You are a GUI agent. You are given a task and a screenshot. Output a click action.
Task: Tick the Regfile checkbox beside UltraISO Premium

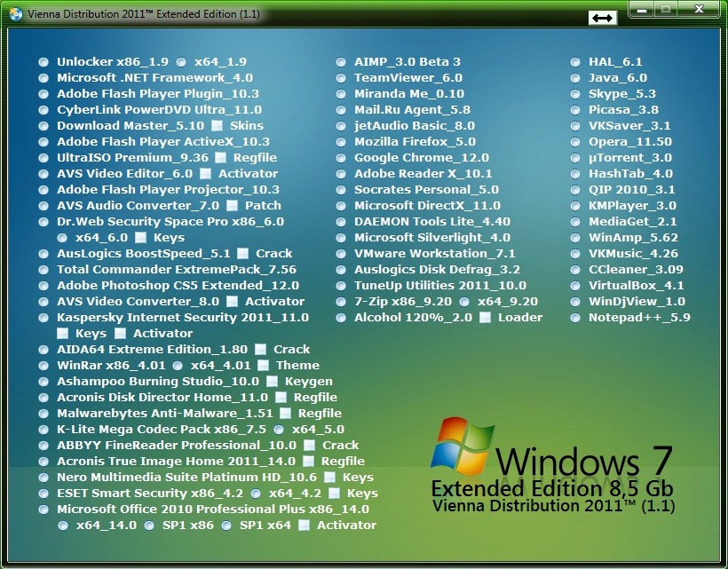pos(220,158)
